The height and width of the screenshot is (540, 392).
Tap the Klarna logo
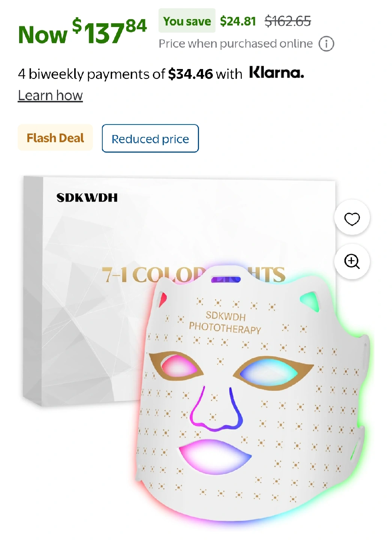pyautogui.click(x=277, y=72)
